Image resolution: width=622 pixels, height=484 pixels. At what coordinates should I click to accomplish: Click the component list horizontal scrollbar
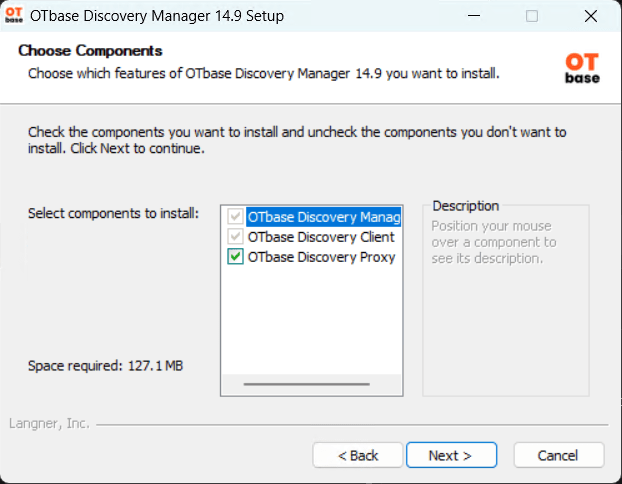pyautogui.click(x=307, y=384)
